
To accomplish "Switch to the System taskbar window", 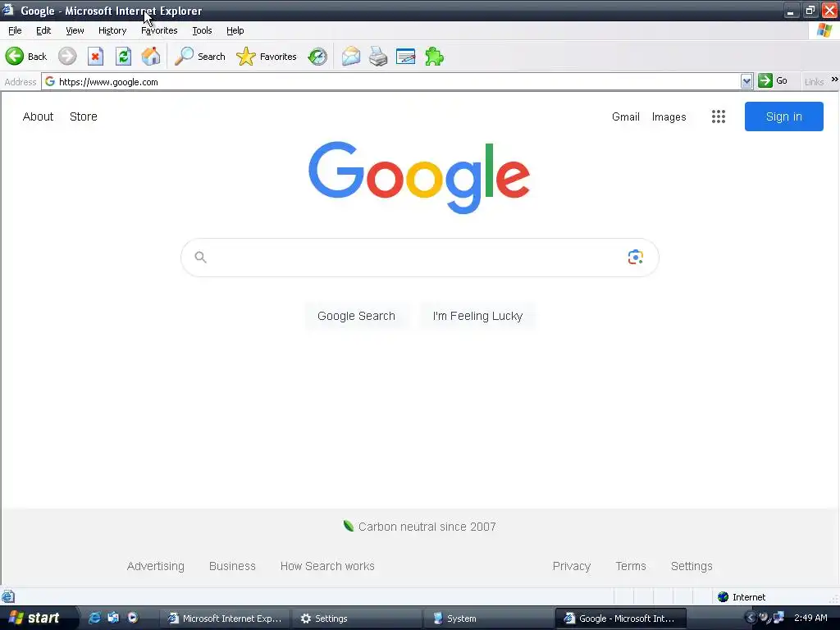I will coord(487,619).
